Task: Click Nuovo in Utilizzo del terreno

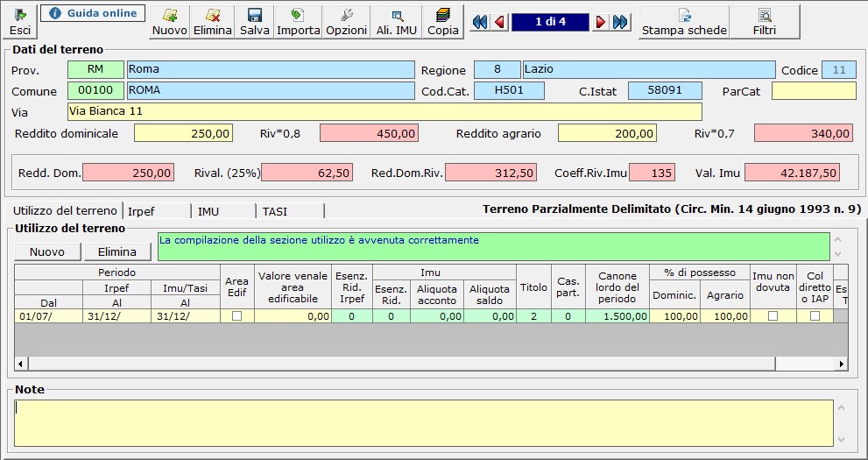Action: [x=47, y=251]
